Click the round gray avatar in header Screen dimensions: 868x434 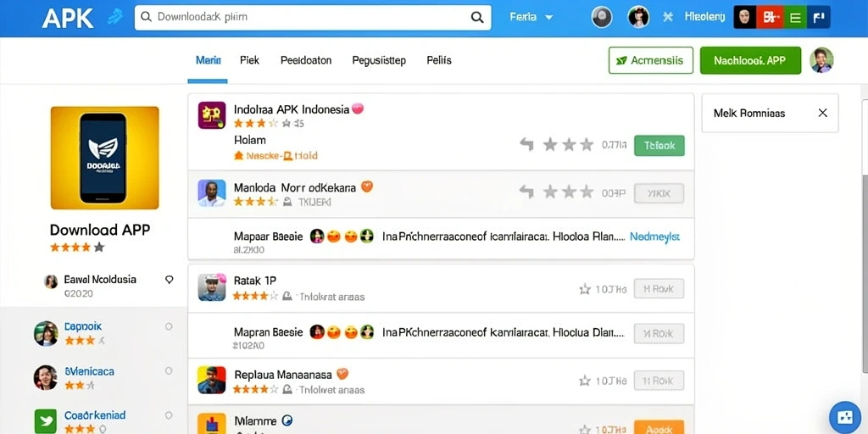602,17
